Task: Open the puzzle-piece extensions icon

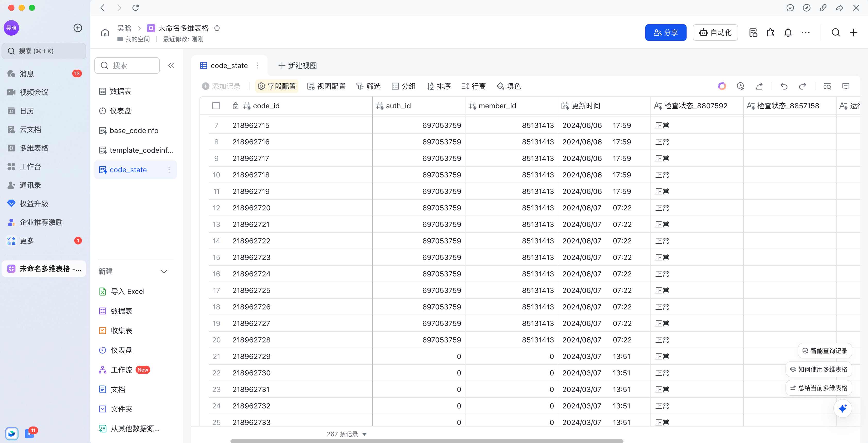Action: pyautogui.click(x=771, y=32)
